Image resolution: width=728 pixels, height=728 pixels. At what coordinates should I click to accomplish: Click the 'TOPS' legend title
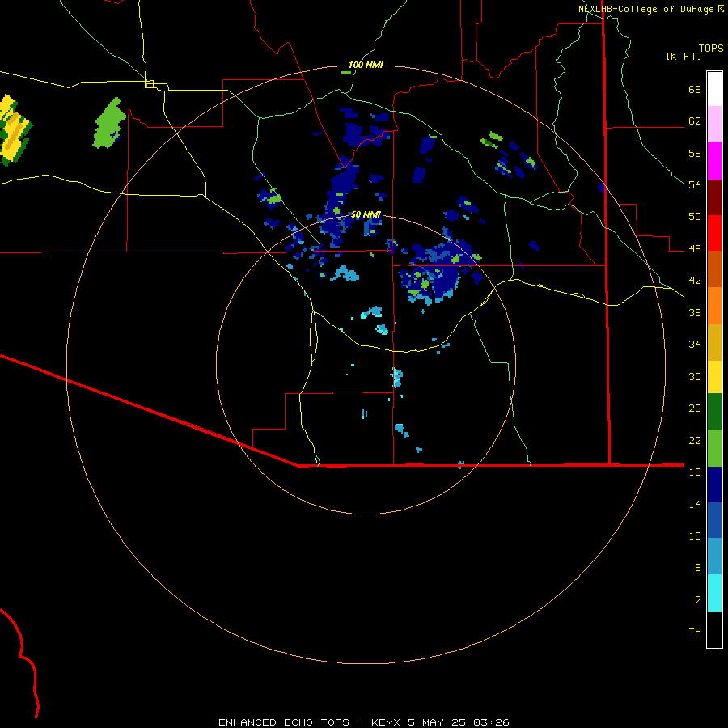point(711,49)
